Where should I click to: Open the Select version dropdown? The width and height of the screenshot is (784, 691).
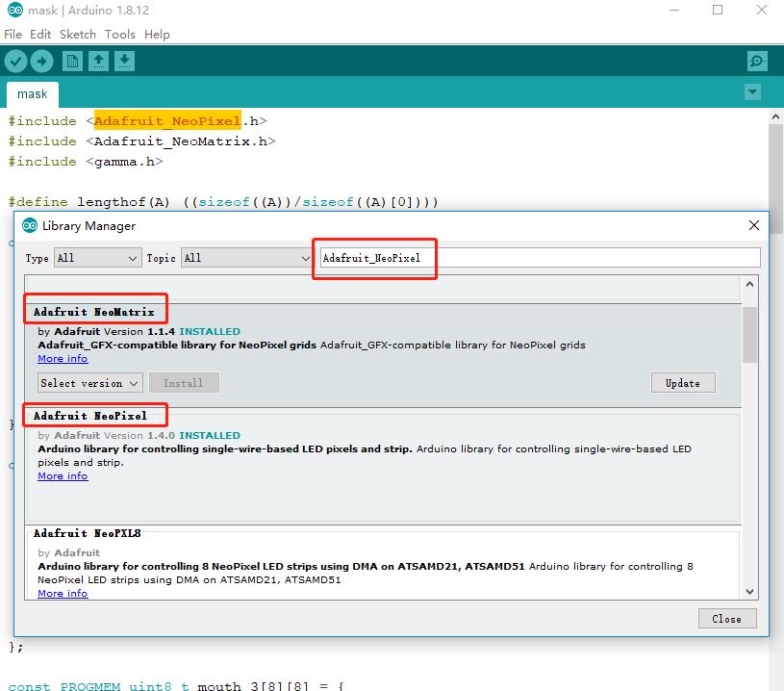pyautogui.click(x=90, y=383)
